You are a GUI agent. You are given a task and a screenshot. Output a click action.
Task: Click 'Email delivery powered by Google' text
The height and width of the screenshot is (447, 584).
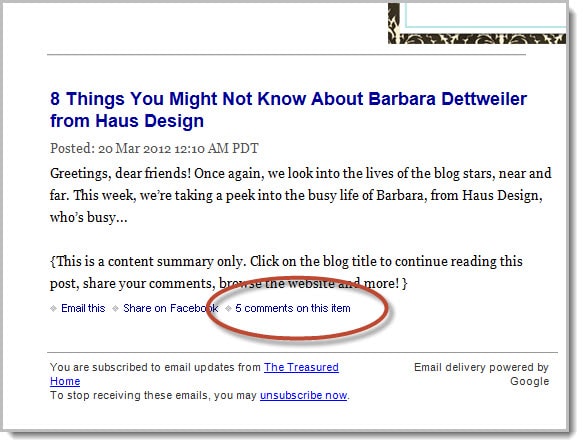tap(481, 374)
